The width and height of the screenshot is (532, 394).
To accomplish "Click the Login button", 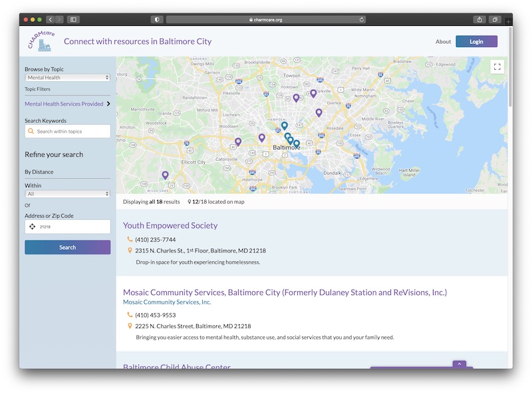I will [476, 41].
